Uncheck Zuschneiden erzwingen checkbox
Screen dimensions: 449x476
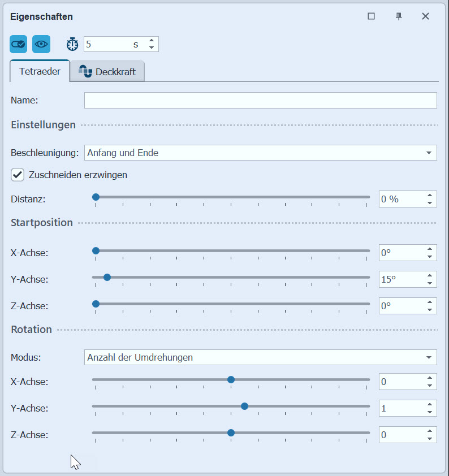tap(18, 175)
